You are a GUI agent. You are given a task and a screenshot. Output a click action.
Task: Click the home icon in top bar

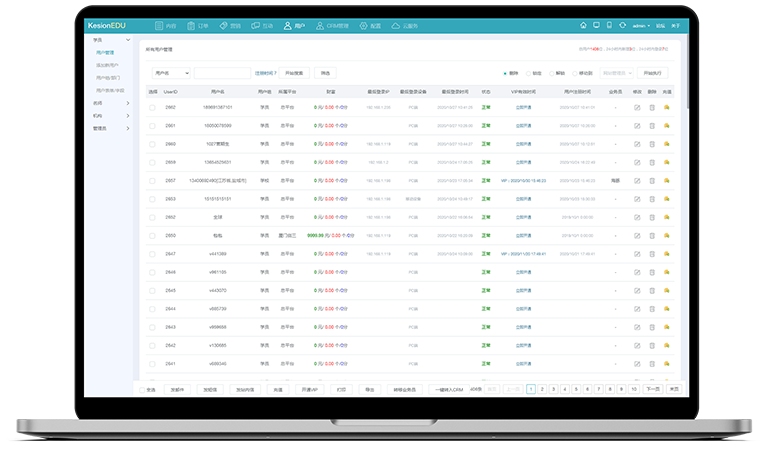click(x=583, y=25)
